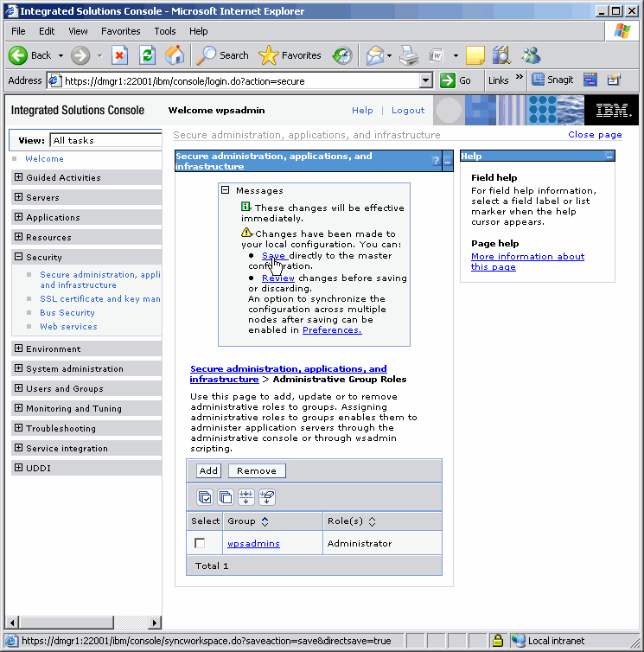Viewport: 644px width, 652px height.
Task: Open the browser History icon
Action: pos(342,55)
